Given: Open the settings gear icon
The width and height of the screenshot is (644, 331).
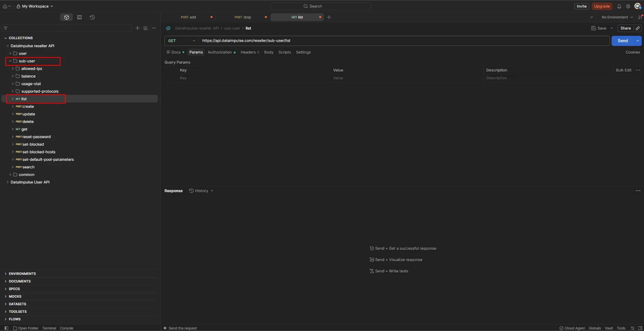Looking at the screenshot, I should pyautogui.click(x=628, y=6).
